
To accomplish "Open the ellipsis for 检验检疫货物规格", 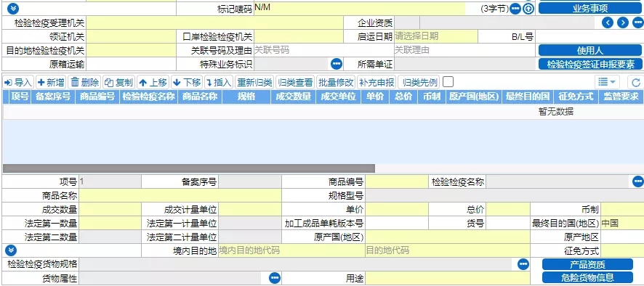I will coord(523,264).
